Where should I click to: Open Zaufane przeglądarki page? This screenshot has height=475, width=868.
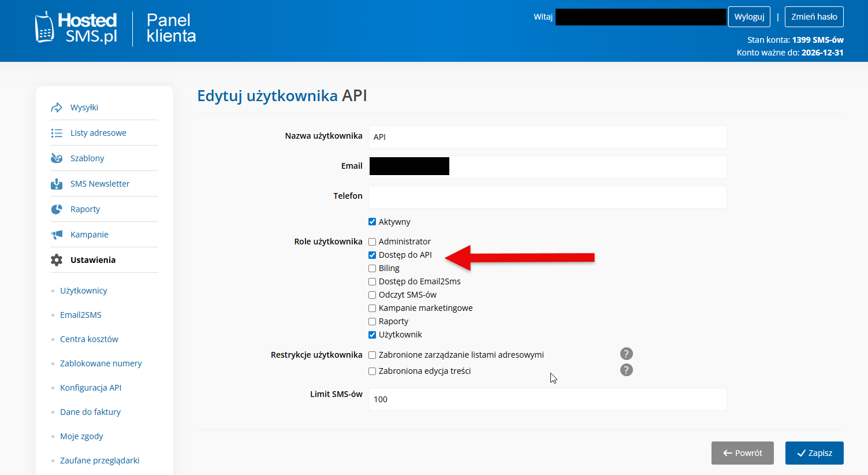[100, 461]
